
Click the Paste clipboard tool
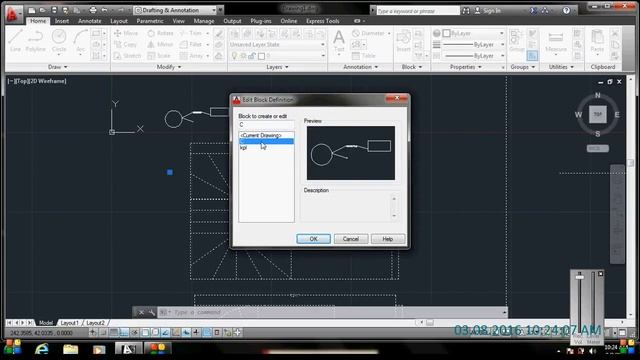(597, 42)
